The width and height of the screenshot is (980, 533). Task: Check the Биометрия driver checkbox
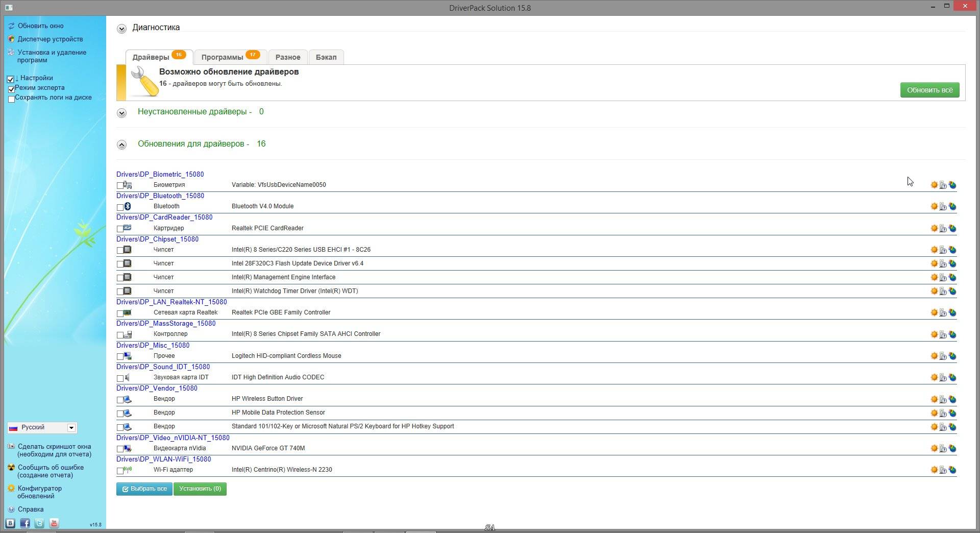point(120,186)
